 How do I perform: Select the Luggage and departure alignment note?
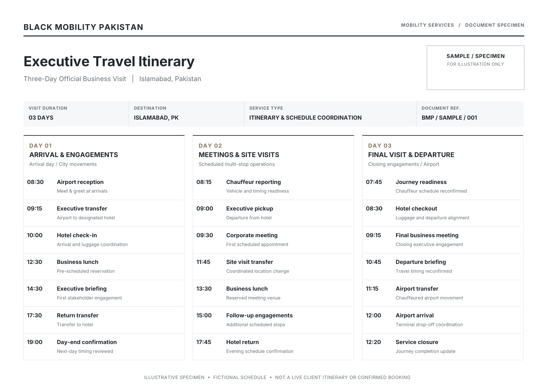[x=432, y=218]
